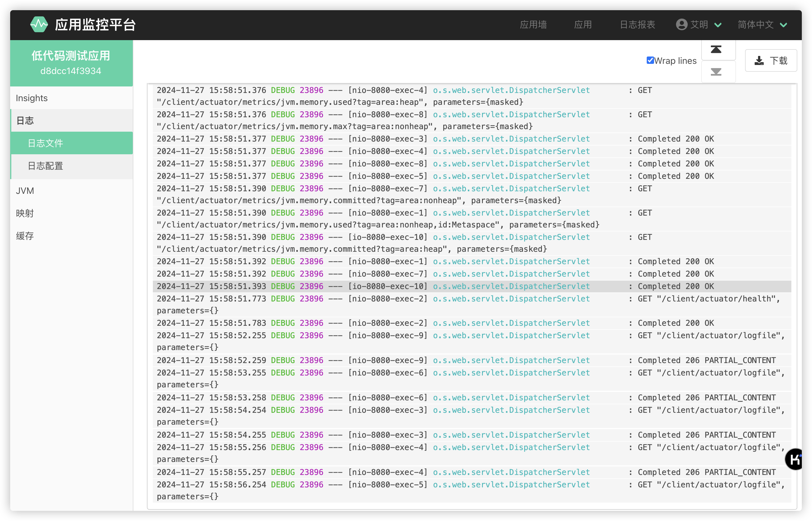Click the download icon on the 下载 button
This screenshot has height=521, width=812.
[759, 61]
